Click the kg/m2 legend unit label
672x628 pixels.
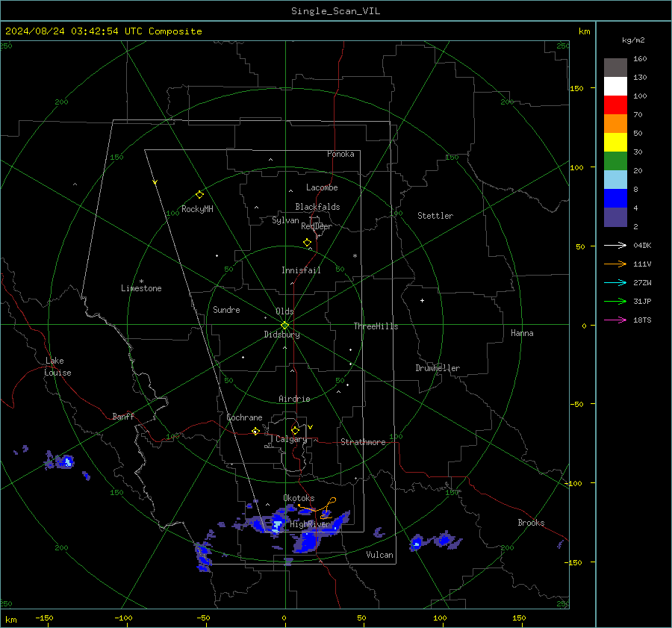[633, 40]
